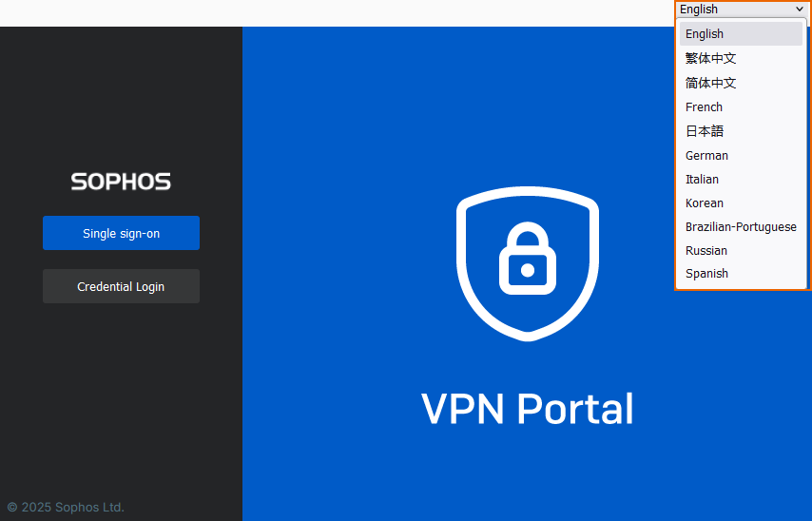The image size is (812, 521).
Task: Select 日本語 from the language list
Action: pos(705,131)
